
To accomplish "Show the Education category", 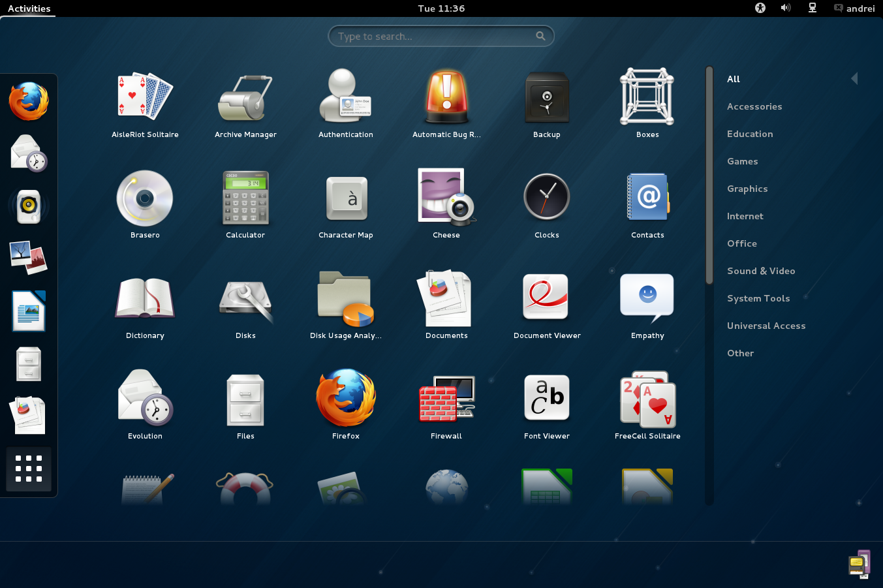I will click(x=750, y=134).
